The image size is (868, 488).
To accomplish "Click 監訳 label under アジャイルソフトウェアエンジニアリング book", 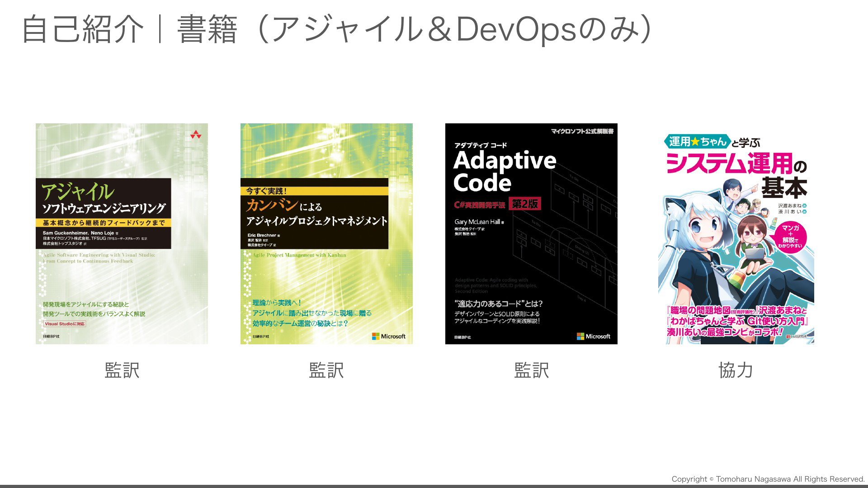I will pos(122,370).
